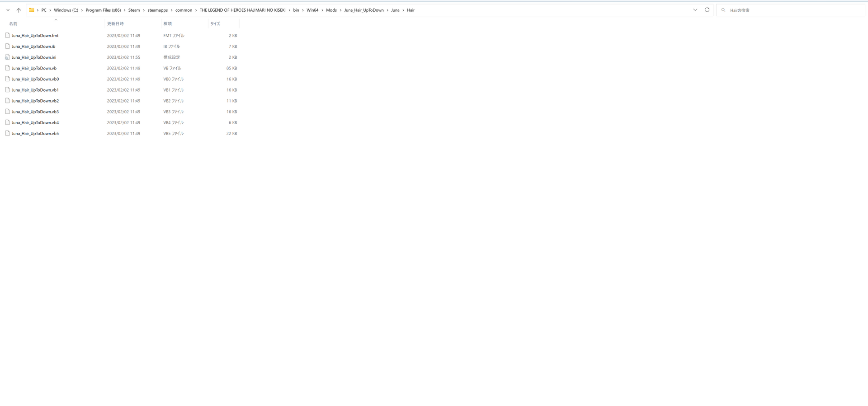Expand chevron after Win64 breadcrumb
The width and height of the screenshot is (868, 406).
pos(322,10)
